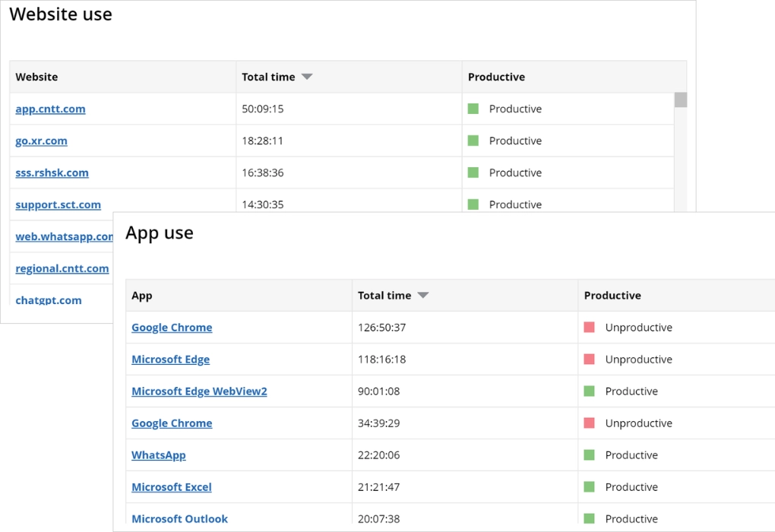This screenshot has width=775, height=532.
Task: Click the App column header
Action: click(x=142, y=296)
